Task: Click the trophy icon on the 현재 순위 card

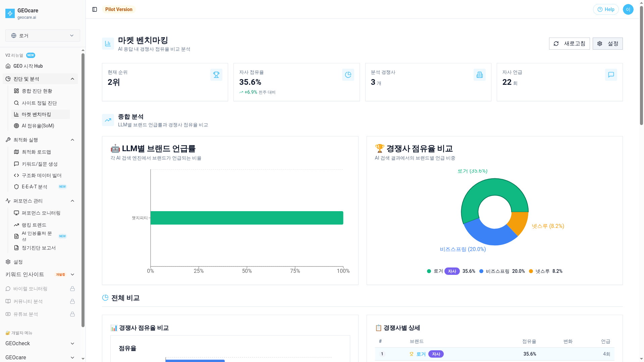Action: pos(216,75)
